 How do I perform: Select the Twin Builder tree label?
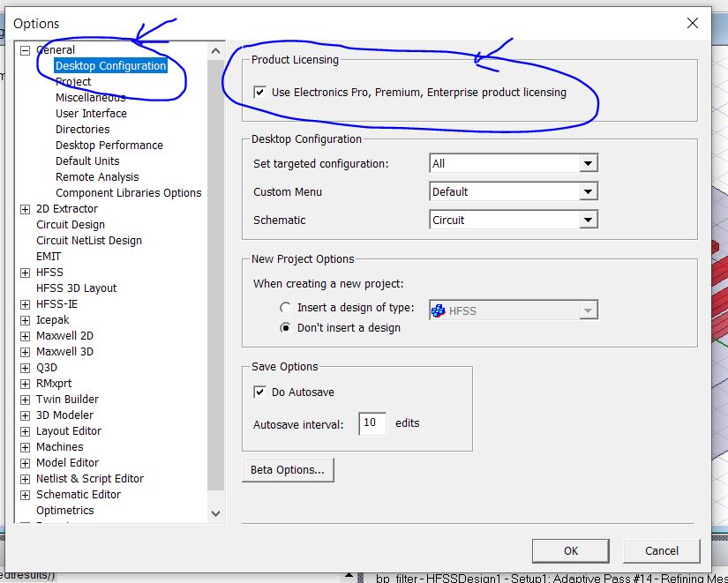point(67,400)
